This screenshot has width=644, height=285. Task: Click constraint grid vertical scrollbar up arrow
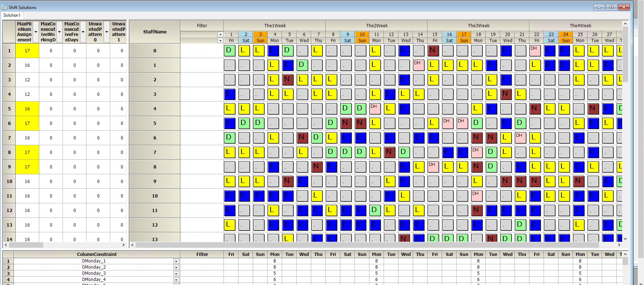[x=625, y=255]
